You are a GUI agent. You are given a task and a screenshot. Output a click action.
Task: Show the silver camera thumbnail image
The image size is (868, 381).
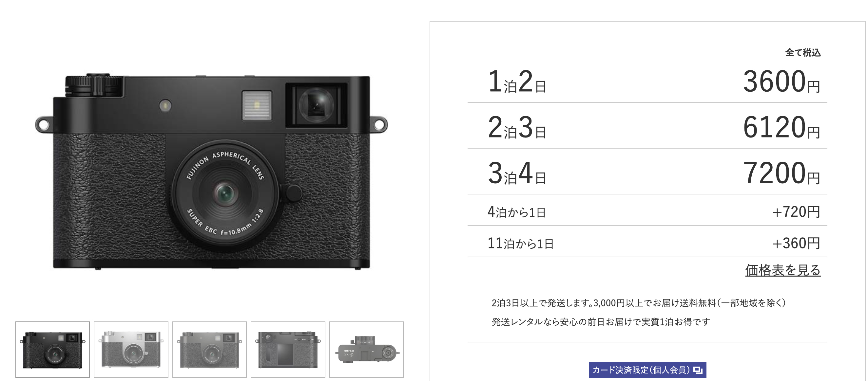(x=131, y=349)
